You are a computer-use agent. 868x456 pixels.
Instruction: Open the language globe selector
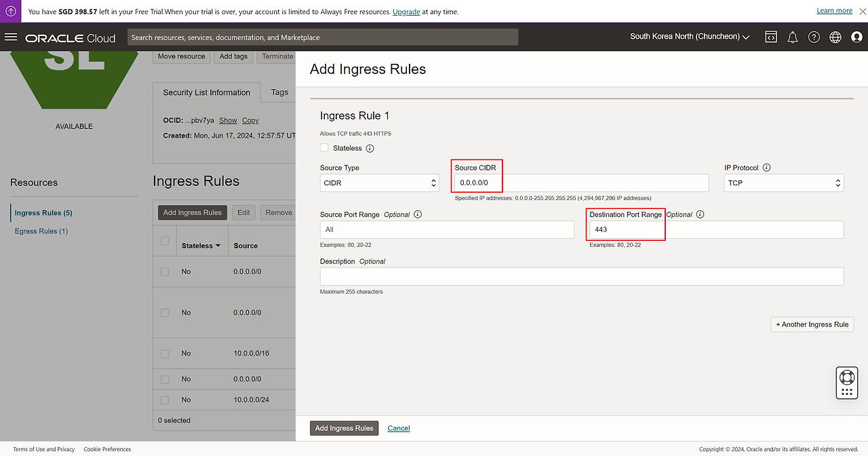click(x=835, y=37)
